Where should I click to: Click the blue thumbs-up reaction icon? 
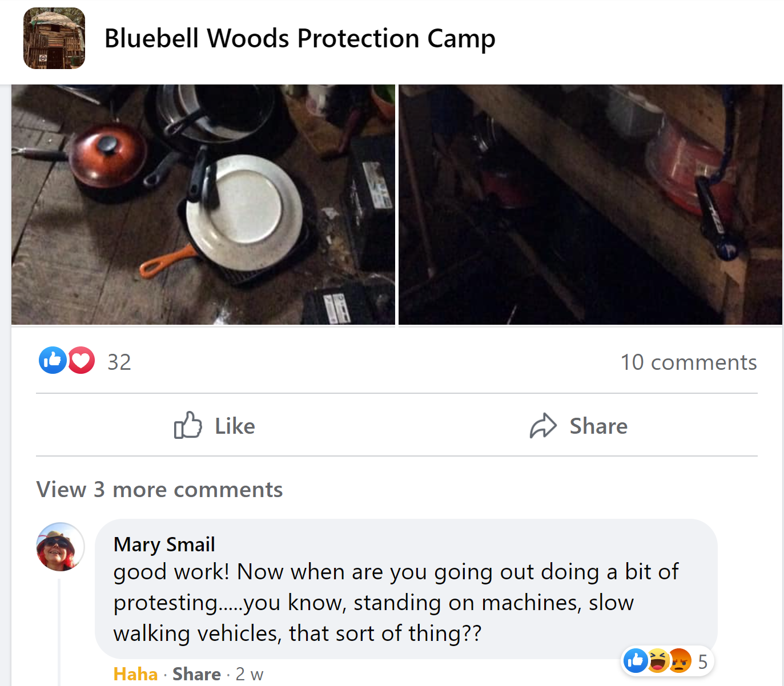[53, 361]
